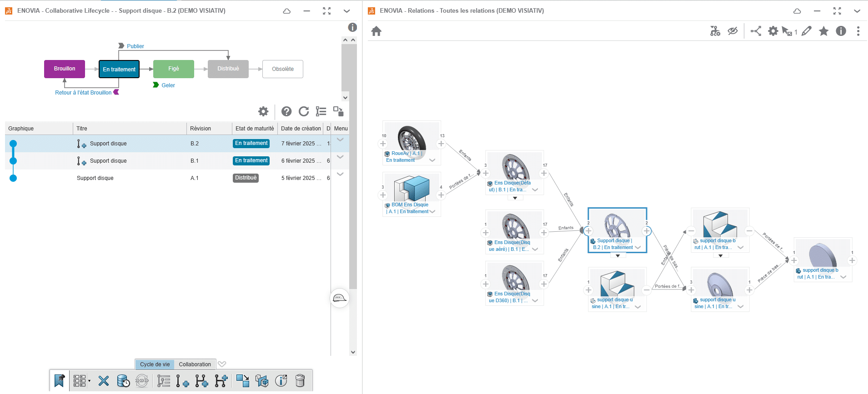Screen dimensions: 868x394
Task: Click the Geler transition link
Action: 168,85
